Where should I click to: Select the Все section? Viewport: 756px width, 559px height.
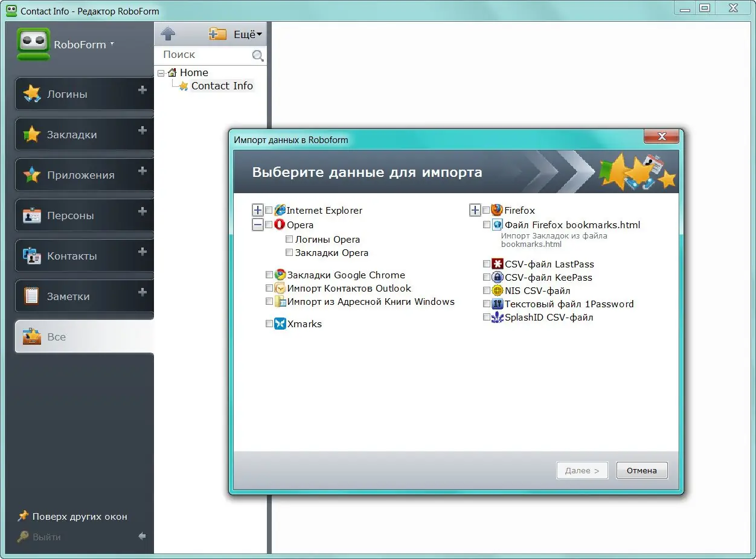coord(85,336)
